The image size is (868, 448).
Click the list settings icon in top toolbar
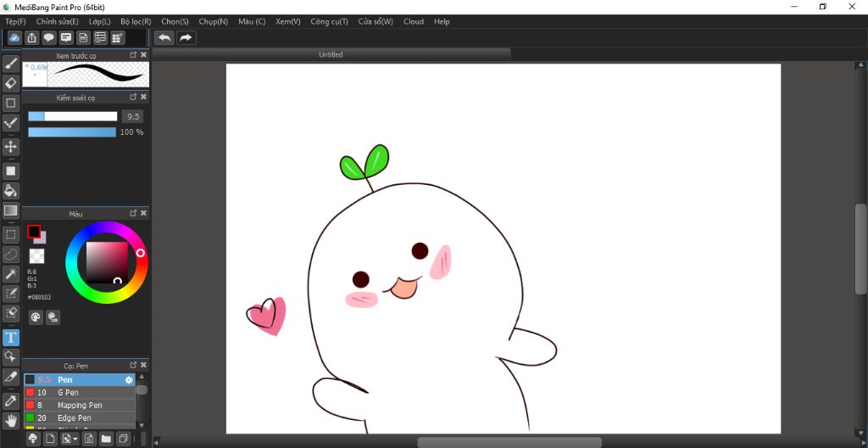[100, 37]
